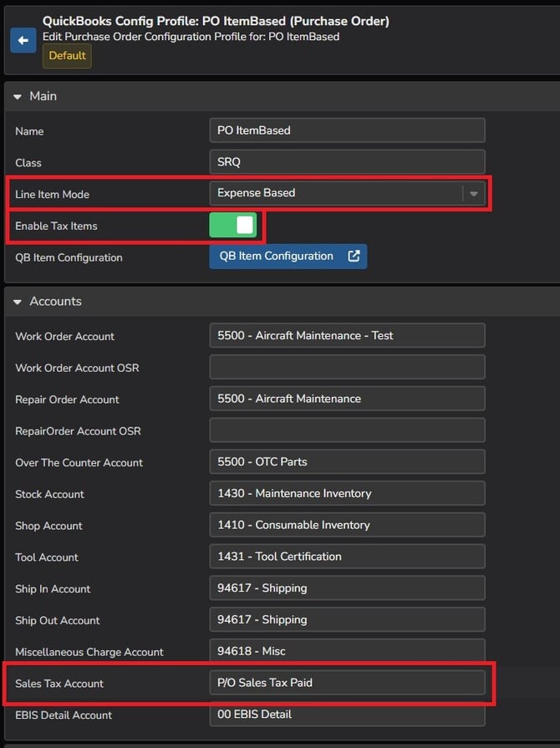This screenshot has height=748, width=560.
Task: Click empty RepairOrder Account OSR field
Action: tap(347, 430)
